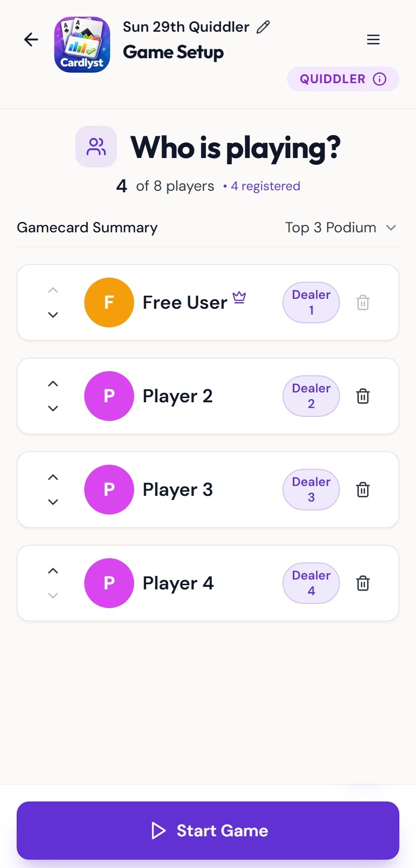Move Player 3 down in the order
Viewport: 416px width, 868px height.
(53, 502)
